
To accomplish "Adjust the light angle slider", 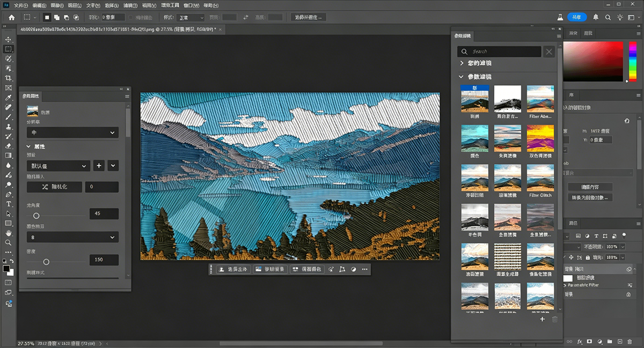I will pyautogui.click(x=36, y=216).
